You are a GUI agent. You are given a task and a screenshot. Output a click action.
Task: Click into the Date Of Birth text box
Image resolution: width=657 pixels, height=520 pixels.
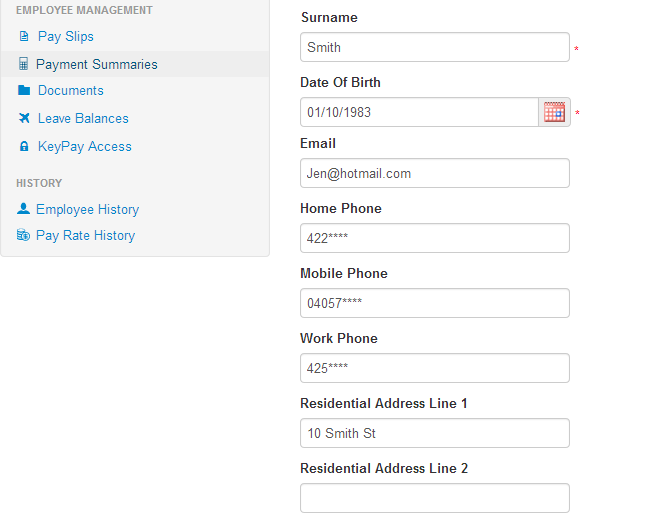(x=419, y=112)
